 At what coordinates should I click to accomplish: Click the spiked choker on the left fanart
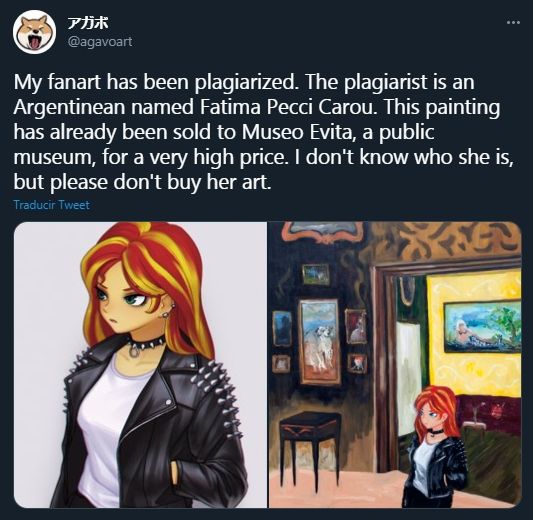pyautogui.click(x=144, y=344)
